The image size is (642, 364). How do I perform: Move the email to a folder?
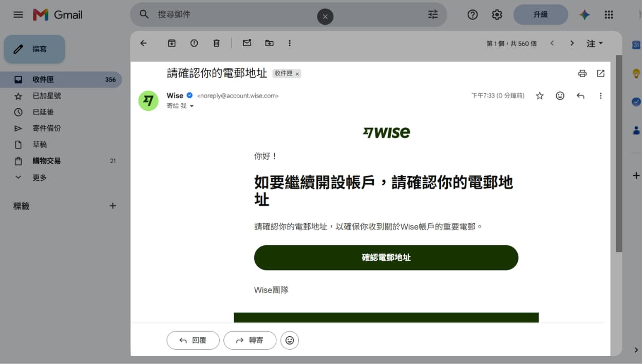pyautogui.click(x=269, y=43)
